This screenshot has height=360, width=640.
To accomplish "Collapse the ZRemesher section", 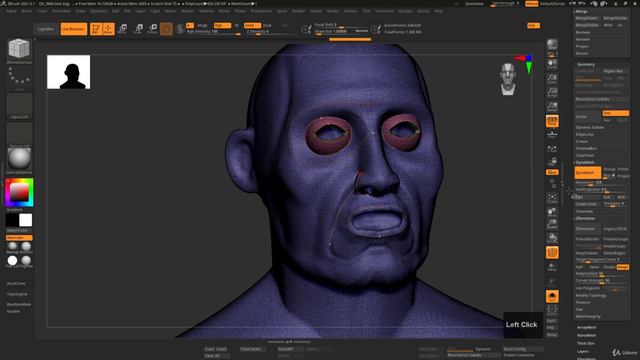I will [585, 218].
